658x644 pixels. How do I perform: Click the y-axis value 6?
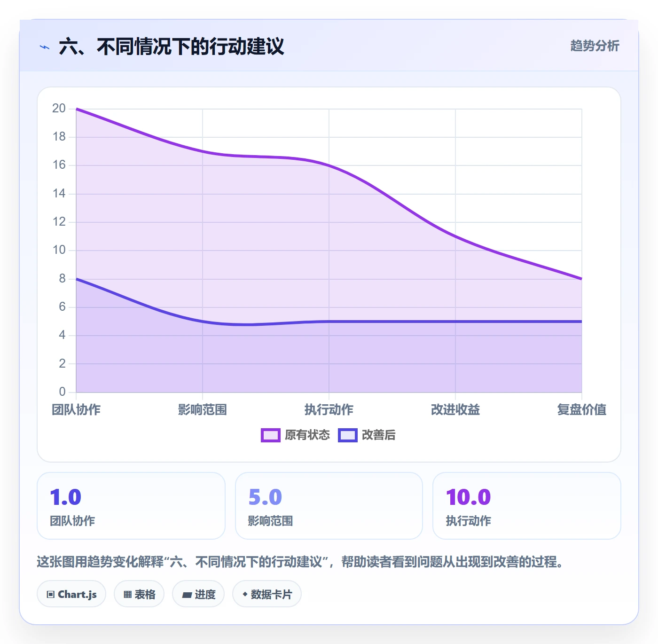pos(62,307)
